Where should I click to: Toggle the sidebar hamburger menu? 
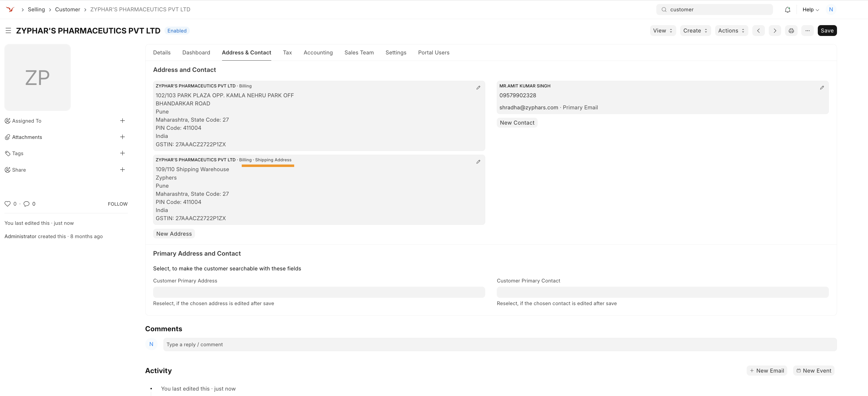8,31
